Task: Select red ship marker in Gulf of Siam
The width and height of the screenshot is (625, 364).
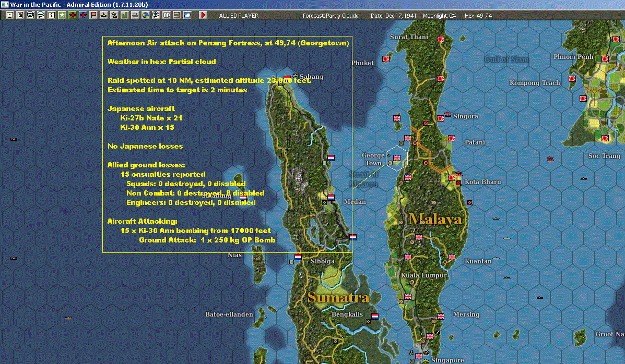Action: pyautogui.click(x=550, y=159)
